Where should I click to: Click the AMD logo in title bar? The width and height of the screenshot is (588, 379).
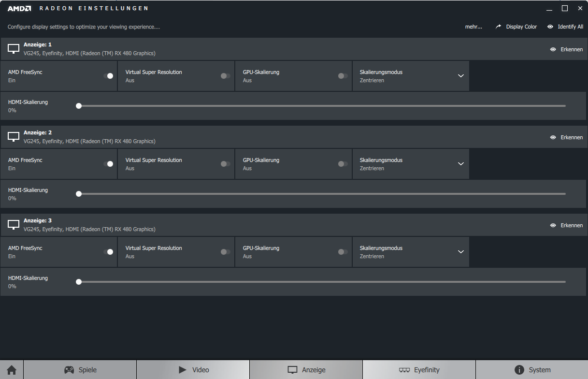tap(19, 8)
